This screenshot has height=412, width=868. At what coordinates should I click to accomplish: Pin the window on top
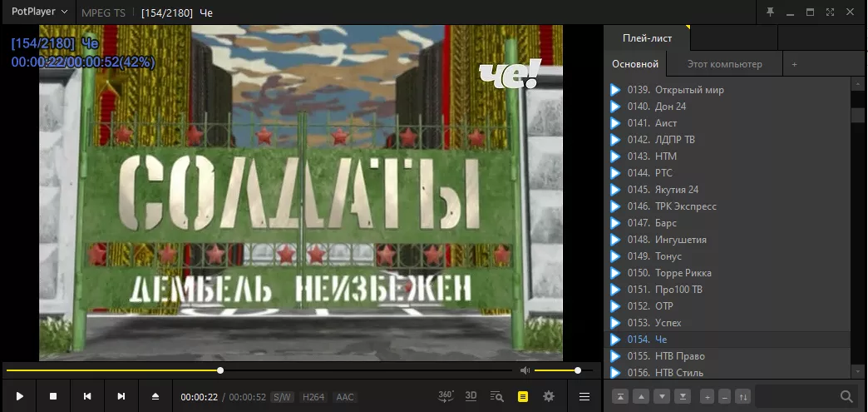point(770,12)
